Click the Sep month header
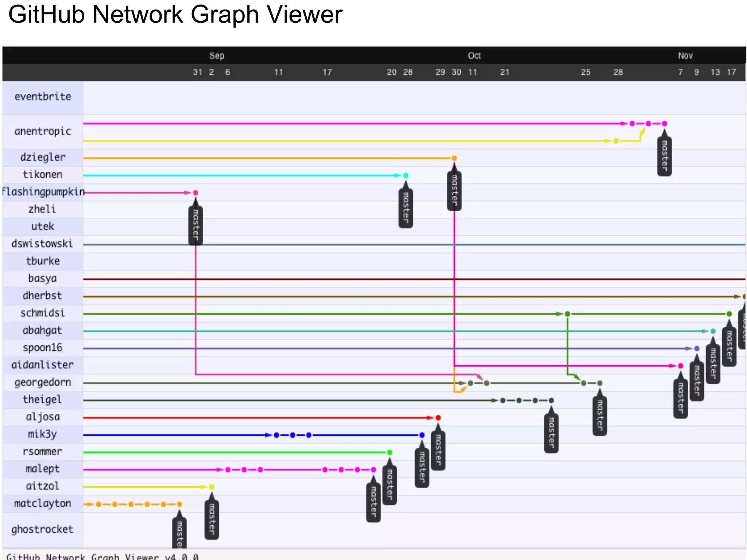The width and height of the screenshot is (747, 560). pyautogui.click(x=217, y=56)
